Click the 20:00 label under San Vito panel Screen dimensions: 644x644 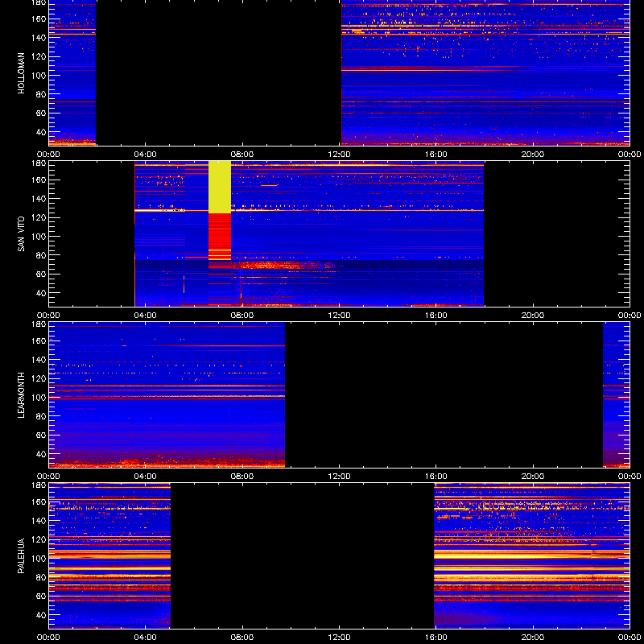pyautogui.click(x=533, y=316)
